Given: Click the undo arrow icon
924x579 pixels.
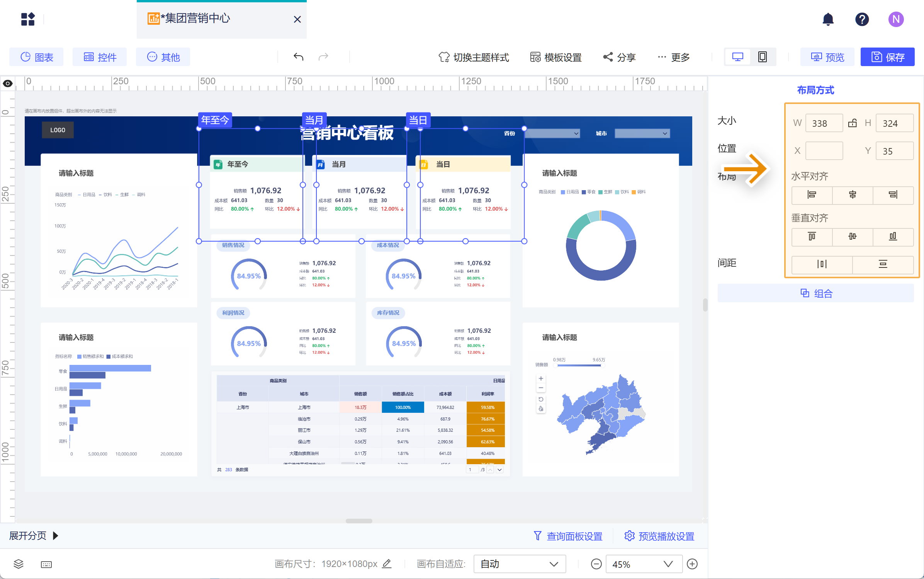Looking at the screenshot, I should pyautogui.click(x=299, y=57).
